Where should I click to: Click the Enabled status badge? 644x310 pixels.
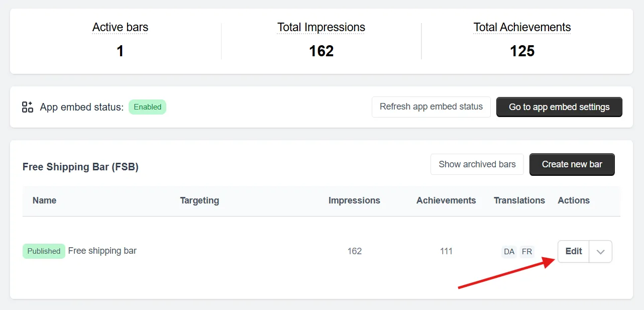147,107
